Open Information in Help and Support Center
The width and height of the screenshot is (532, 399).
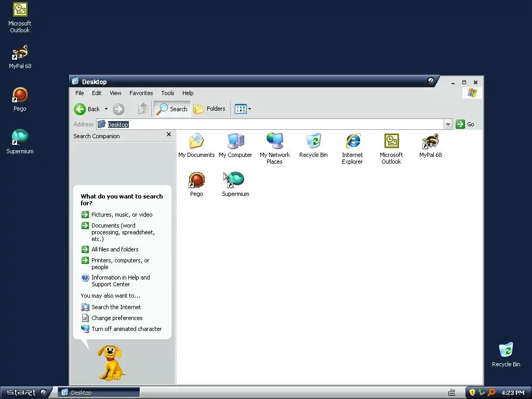click(115, 281)
